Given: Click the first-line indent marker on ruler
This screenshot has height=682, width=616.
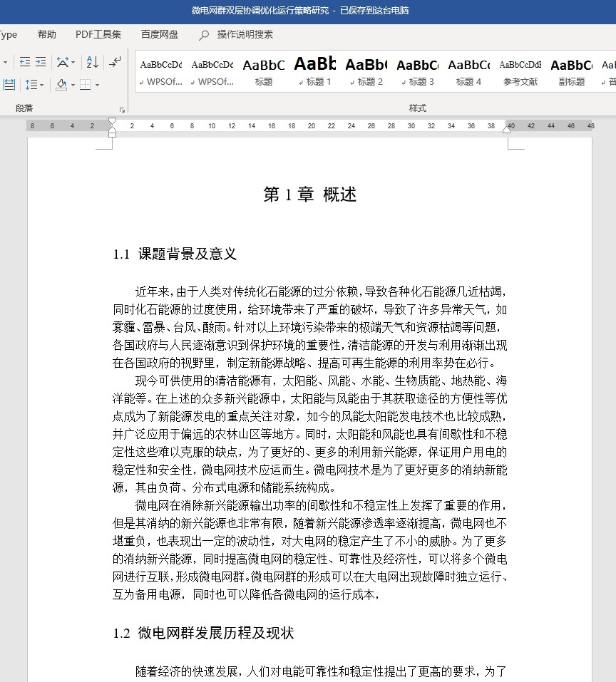Looking at the screenshot, I should pyautogui.click(x=112, y=121).
